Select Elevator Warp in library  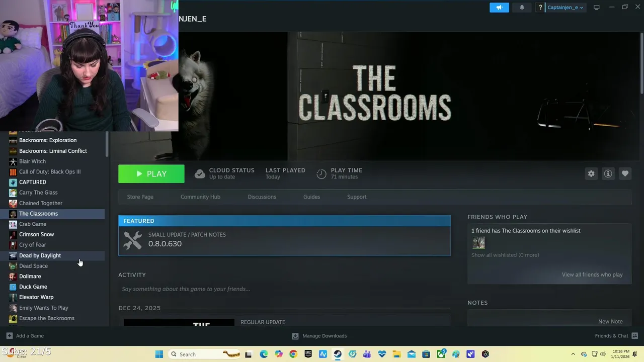click(x=52, y=297)
